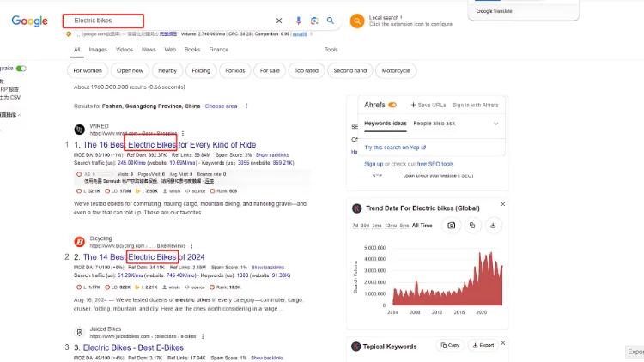Viewport: 644px width, 362px height.
Task: Select the 5yrs trend range
Action: (404, 226)
